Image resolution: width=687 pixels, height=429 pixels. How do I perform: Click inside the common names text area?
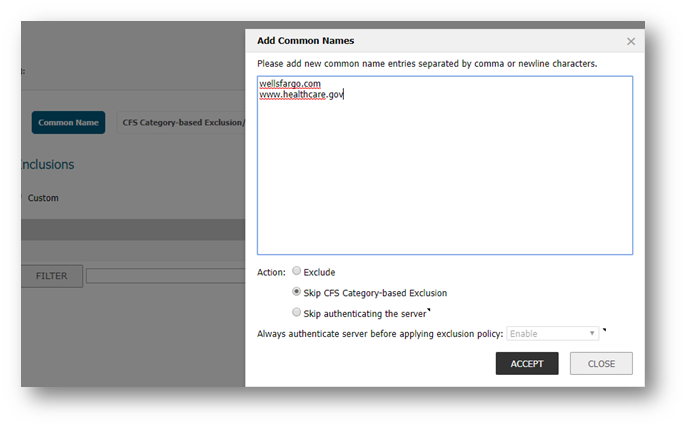444,180
